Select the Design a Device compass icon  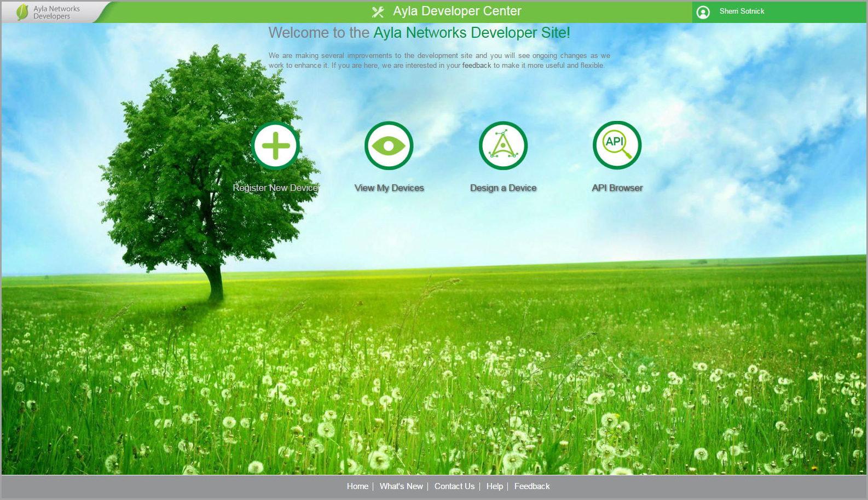click(503, 146)
